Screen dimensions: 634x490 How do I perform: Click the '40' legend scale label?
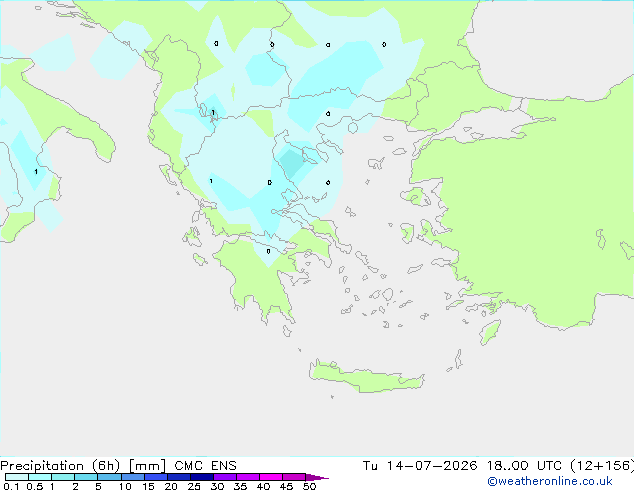point(263,486)
